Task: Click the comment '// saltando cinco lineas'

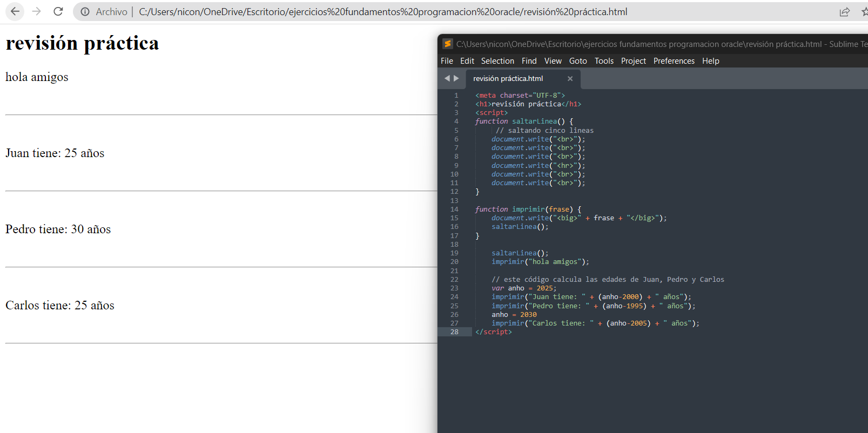Action: pos(544,131)
